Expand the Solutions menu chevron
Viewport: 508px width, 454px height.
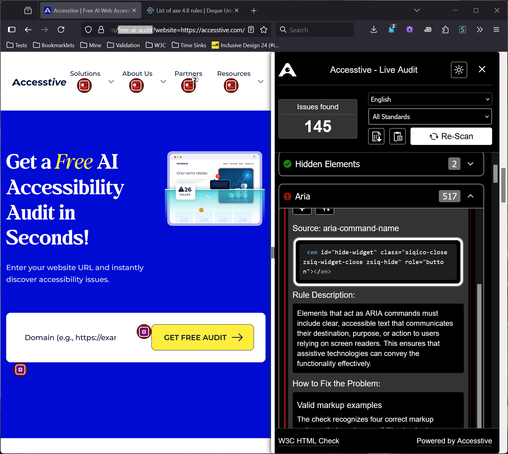point(111,82)
